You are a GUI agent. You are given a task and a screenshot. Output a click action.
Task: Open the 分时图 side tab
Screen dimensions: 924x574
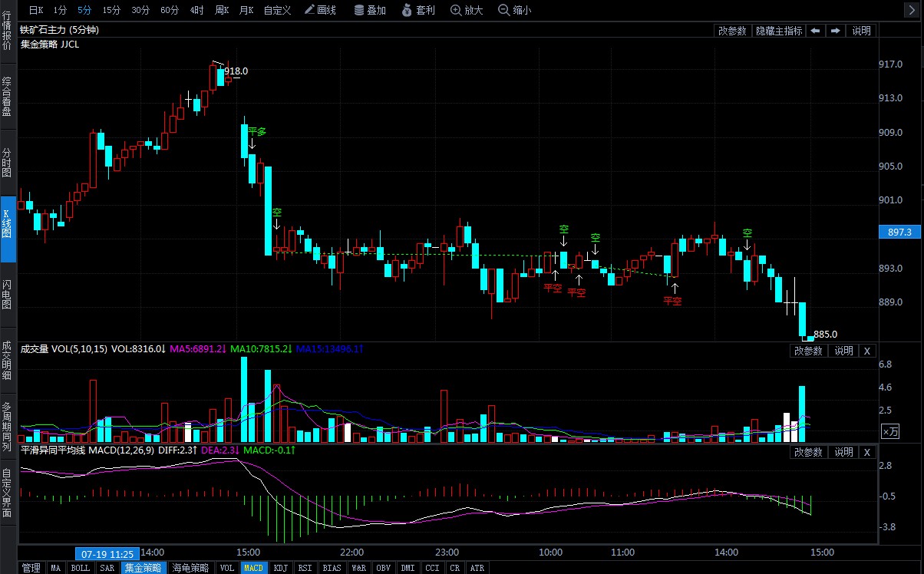point(7,163)
